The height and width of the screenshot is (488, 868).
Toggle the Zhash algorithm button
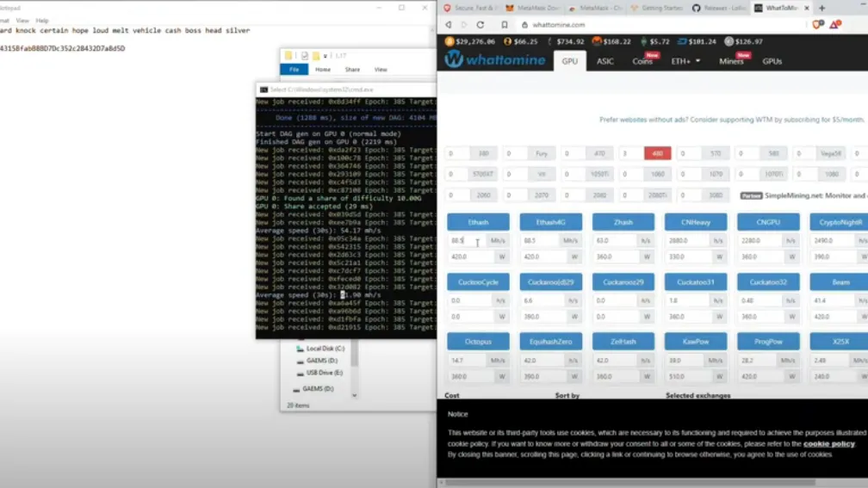point(623,222)
